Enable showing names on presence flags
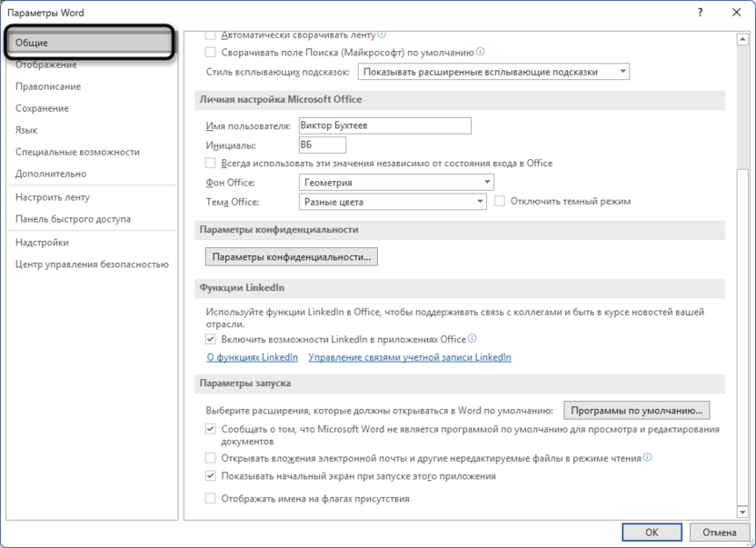 [210, 498]
